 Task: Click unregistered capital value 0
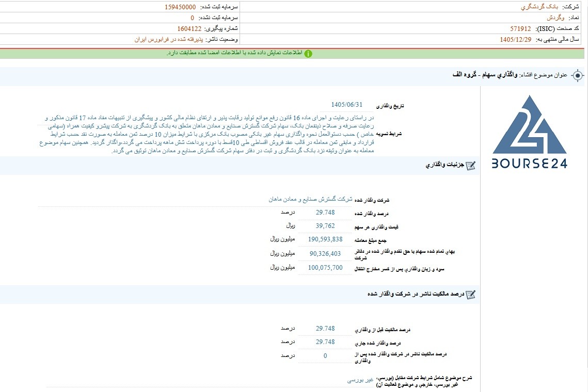pos(193,18)
